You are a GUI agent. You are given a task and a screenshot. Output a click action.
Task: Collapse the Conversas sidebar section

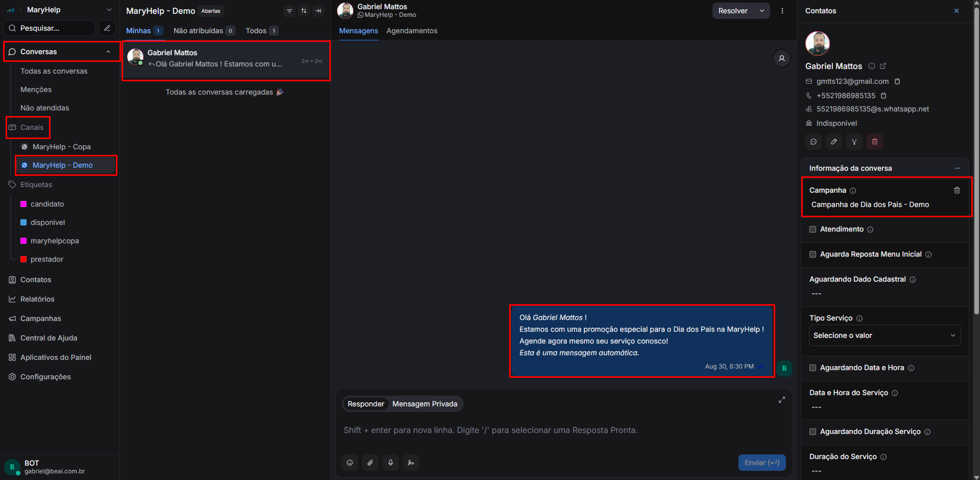pos(108,52)
